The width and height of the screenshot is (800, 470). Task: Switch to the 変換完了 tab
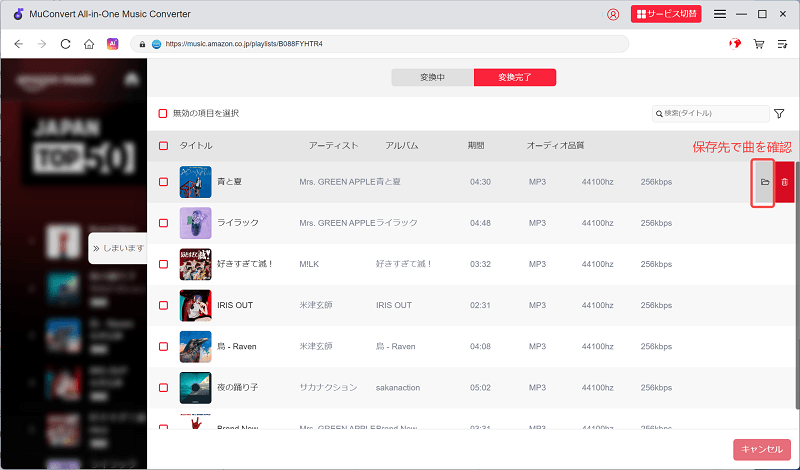click(515, 77)
